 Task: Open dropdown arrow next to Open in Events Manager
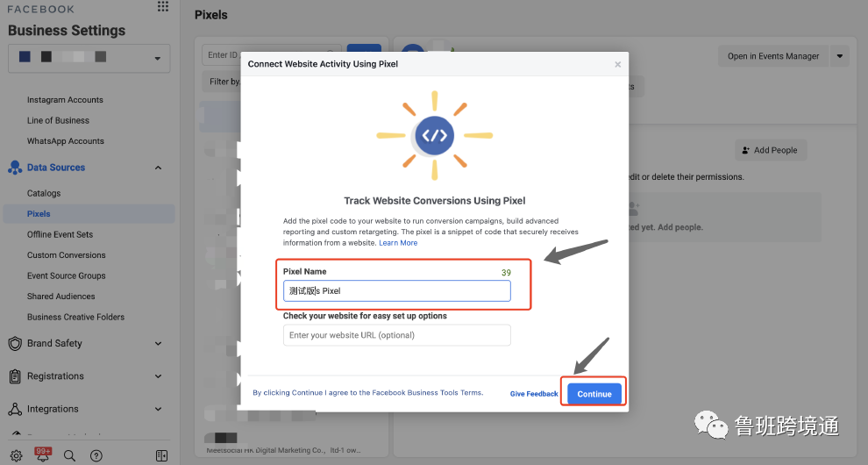click(x=840, y=56)
